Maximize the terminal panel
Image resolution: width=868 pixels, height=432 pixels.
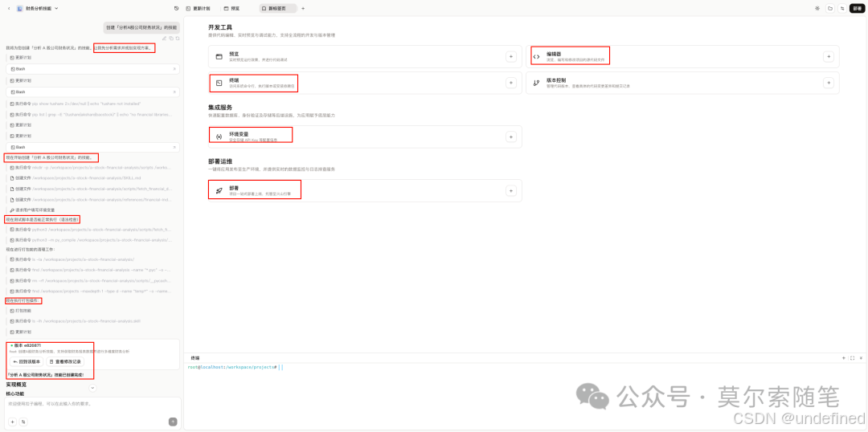852,358
